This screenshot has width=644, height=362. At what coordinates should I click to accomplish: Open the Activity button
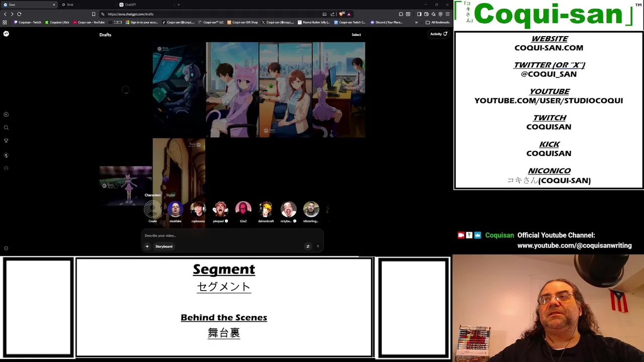click(438, 34)
